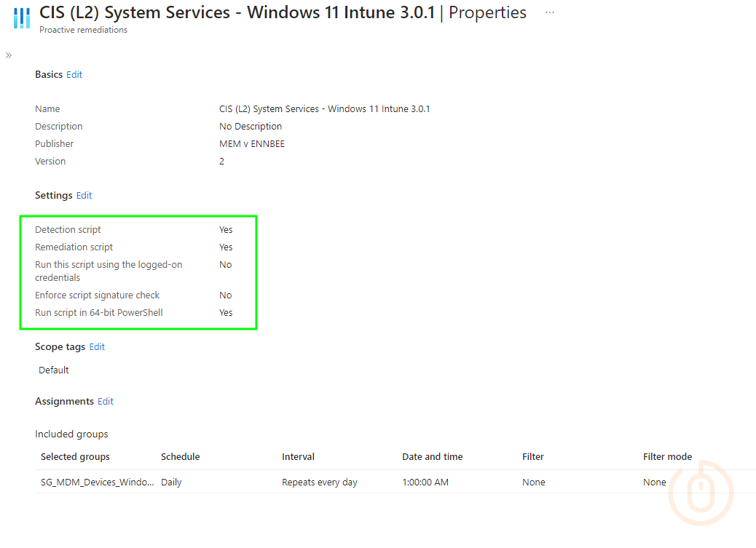Screen dimensions: 756x548
Task: Select the SG_MDM_Devices group entry
Action: coord(97,482)
